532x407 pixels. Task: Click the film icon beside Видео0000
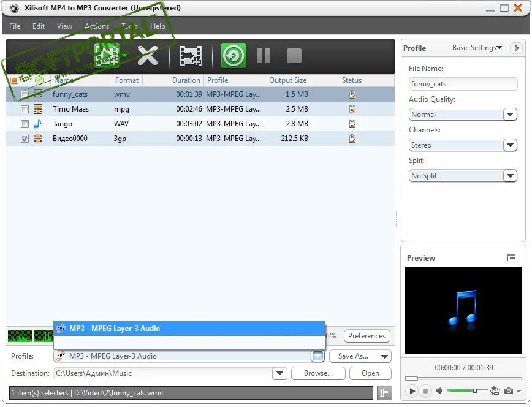(x=38, y=139)
